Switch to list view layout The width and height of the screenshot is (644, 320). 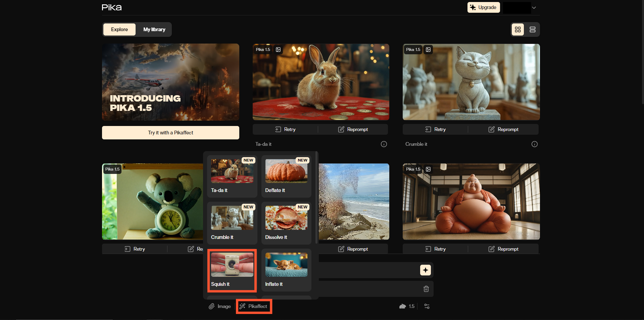(x=532, y=29)
